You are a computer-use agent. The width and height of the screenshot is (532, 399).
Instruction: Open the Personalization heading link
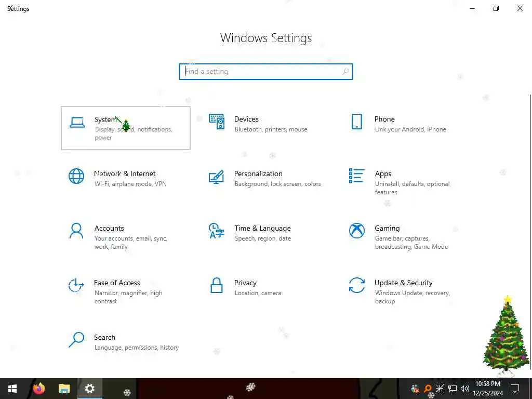tap(258, 174)
